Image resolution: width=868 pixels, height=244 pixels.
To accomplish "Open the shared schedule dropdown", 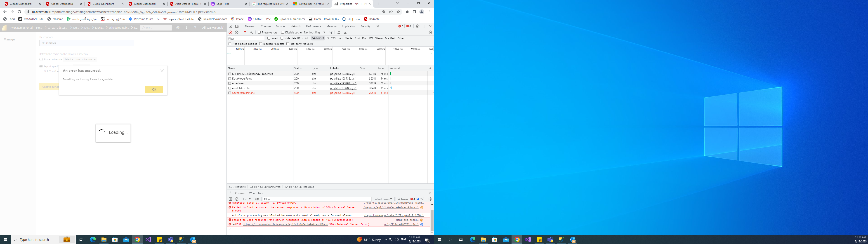I will point(80,59).
